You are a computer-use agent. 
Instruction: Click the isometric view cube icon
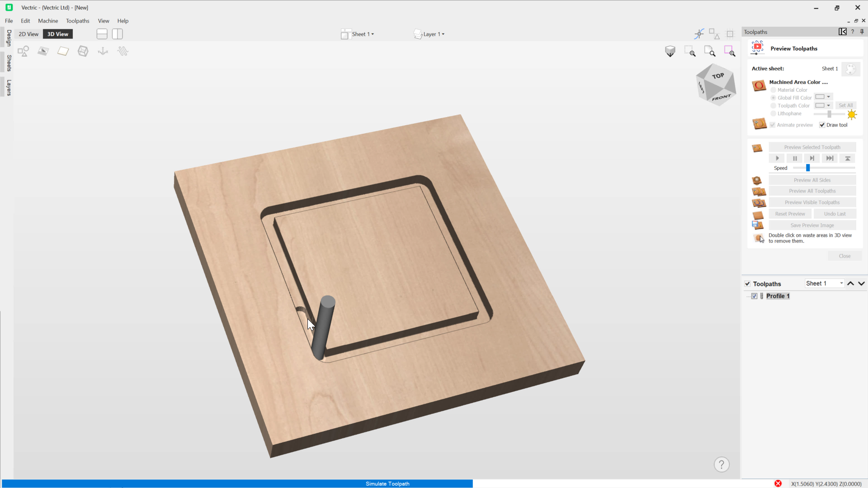(670, 51)
